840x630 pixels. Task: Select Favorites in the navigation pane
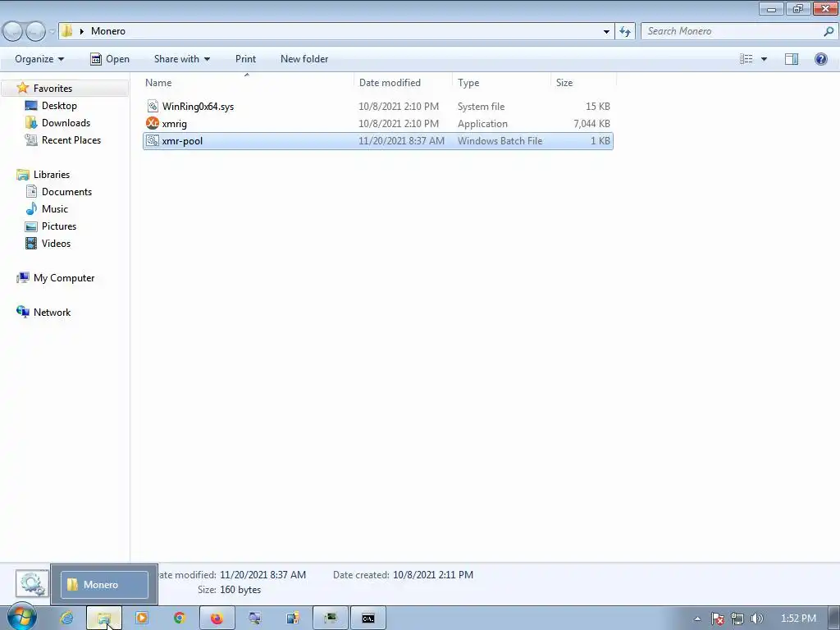(52, 88)
